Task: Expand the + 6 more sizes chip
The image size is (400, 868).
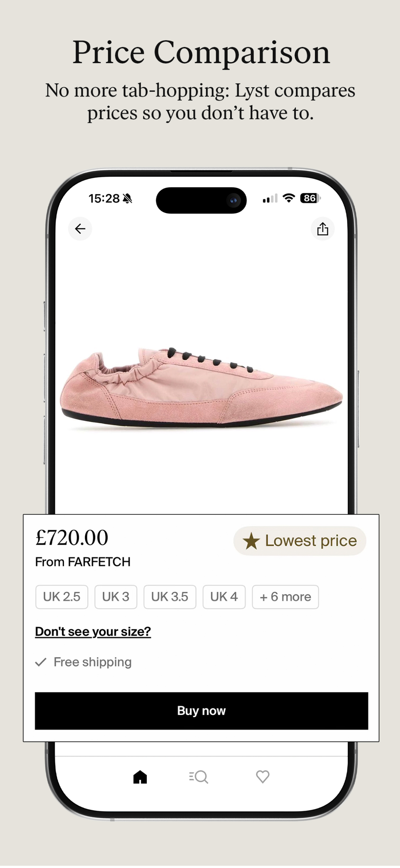Action: [285, 597]
